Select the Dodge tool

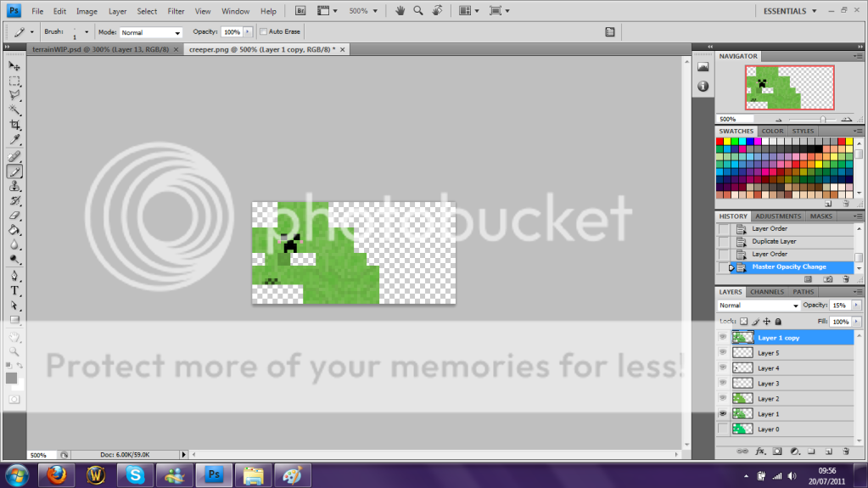14,259
